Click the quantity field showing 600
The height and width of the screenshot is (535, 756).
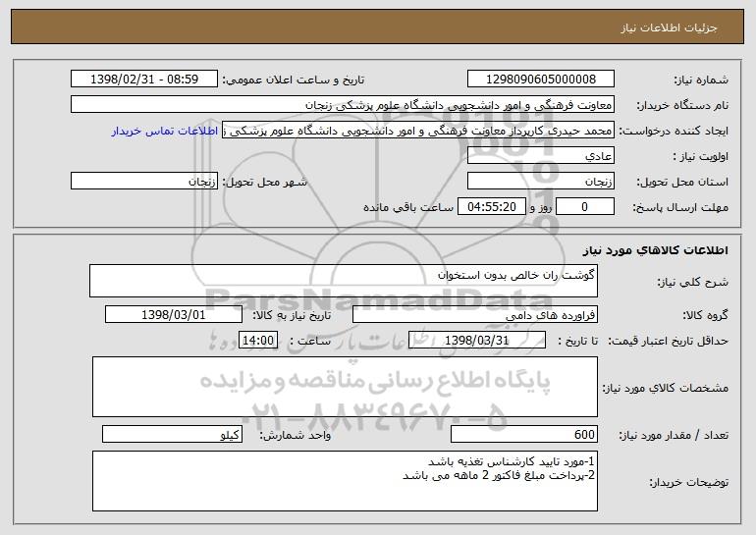(524, 434)
